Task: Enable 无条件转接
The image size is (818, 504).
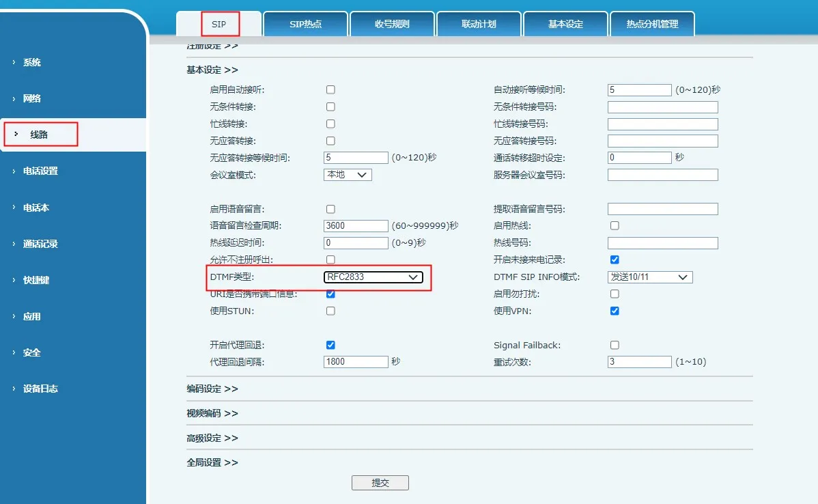Action: (x=330, y=107)
